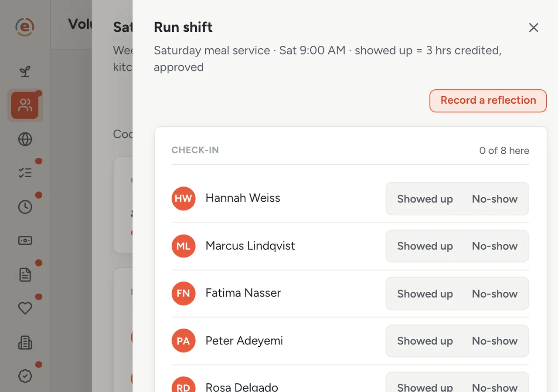Open the globe icon in sidebar
The height and width of the screenshot is (392, 558).
[25, 139]
